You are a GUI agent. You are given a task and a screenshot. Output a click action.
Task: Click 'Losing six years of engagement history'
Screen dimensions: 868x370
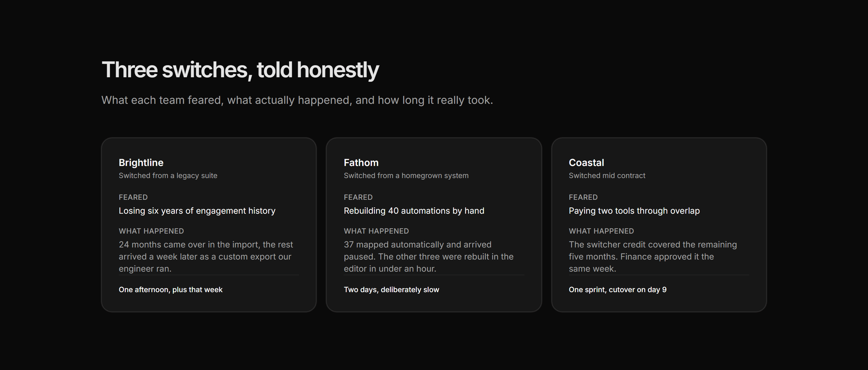tap(197, 211)
